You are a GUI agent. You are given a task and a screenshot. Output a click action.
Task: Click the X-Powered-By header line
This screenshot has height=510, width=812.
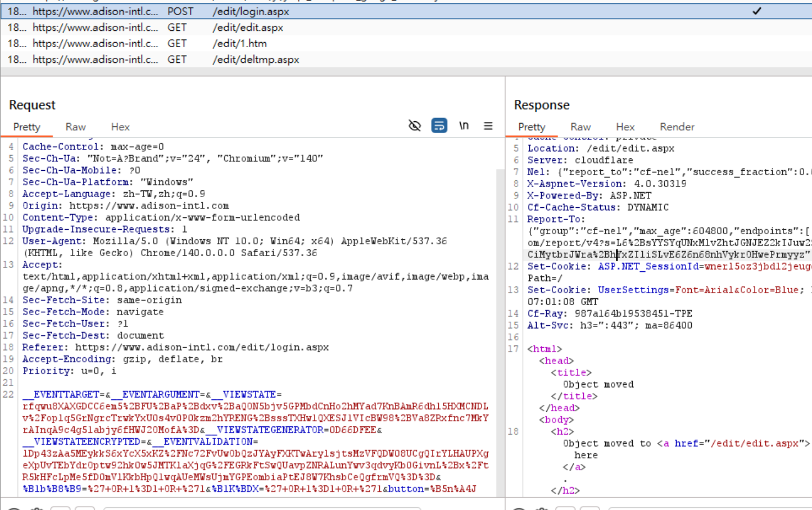pos(589,195)
